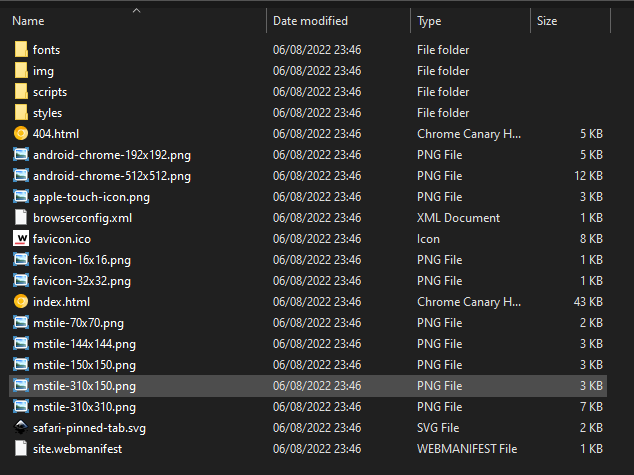Select the img folder name
Screen dimensions: 634x475
coord(43,71)
